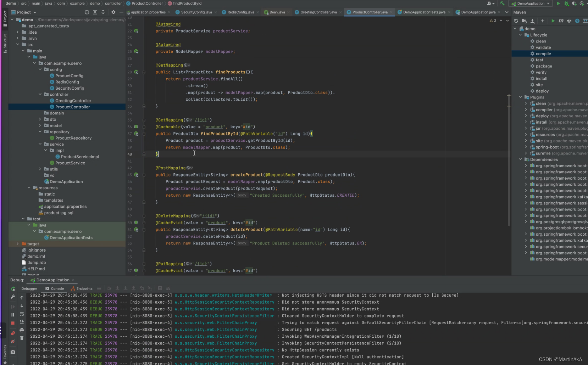Image resolution: width=588 pixels, height=365 pixels.
Task: Run with Coverage shield icon
Action: click(x=574, y=4)
